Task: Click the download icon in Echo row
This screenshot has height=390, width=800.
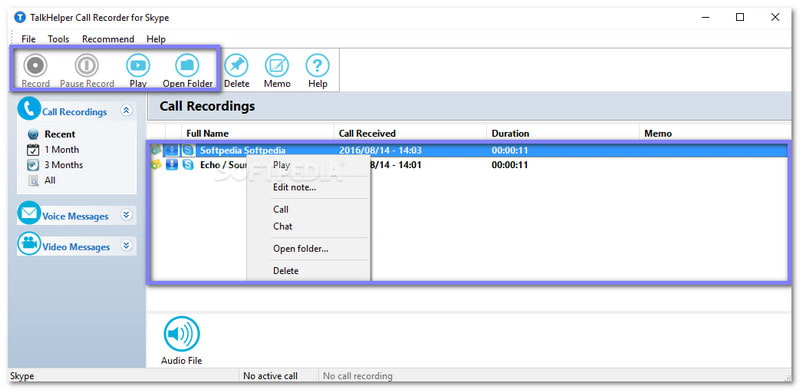Action: 172,165
